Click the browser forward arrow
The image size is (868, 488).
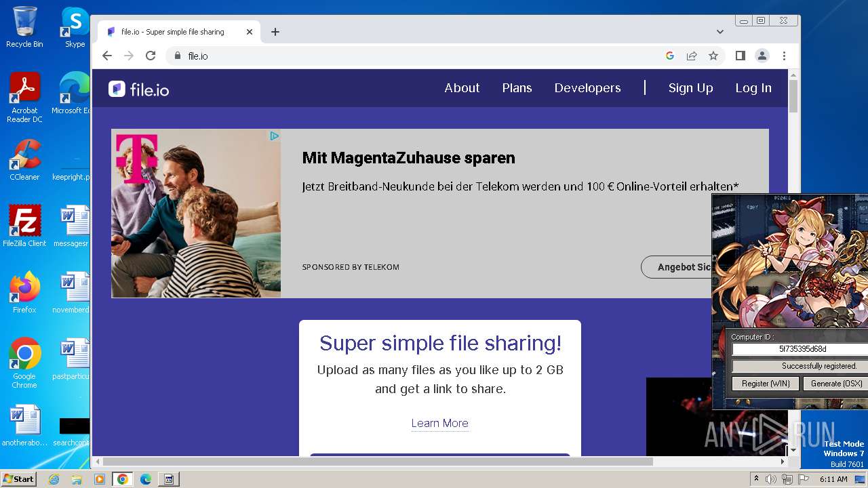[129, 56]
